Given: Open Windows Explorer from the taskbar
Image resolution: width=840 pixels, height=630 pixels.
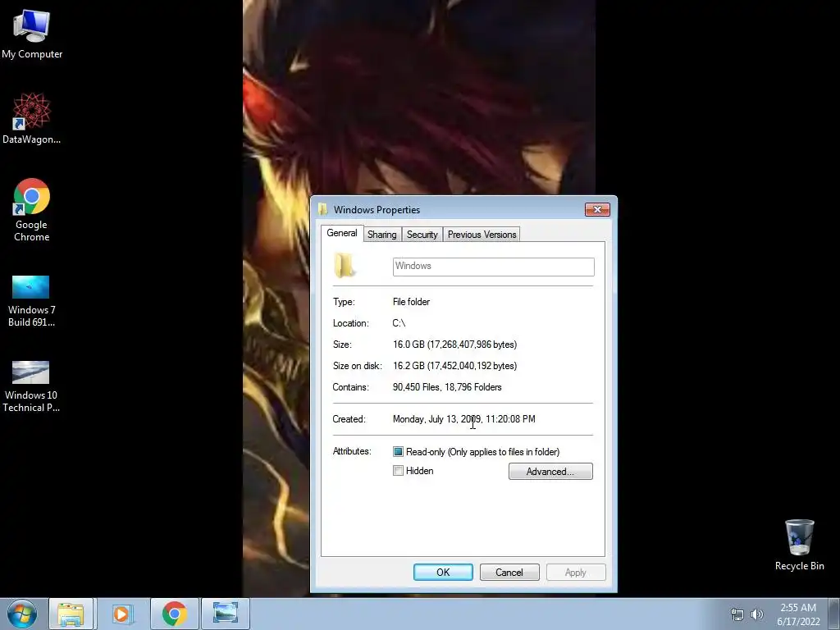Looking at the screenshot, I should (x=71, y=614).
